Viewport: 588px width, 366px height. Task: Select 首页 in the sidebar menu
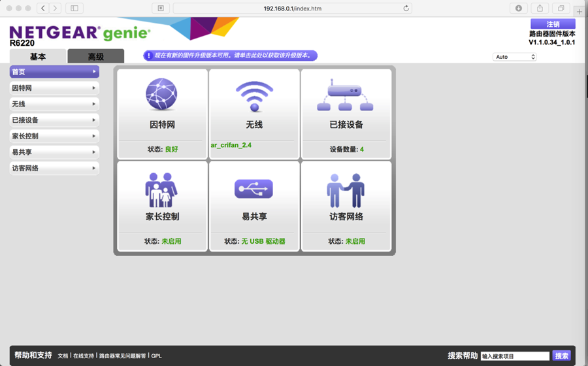pos(54,72)
